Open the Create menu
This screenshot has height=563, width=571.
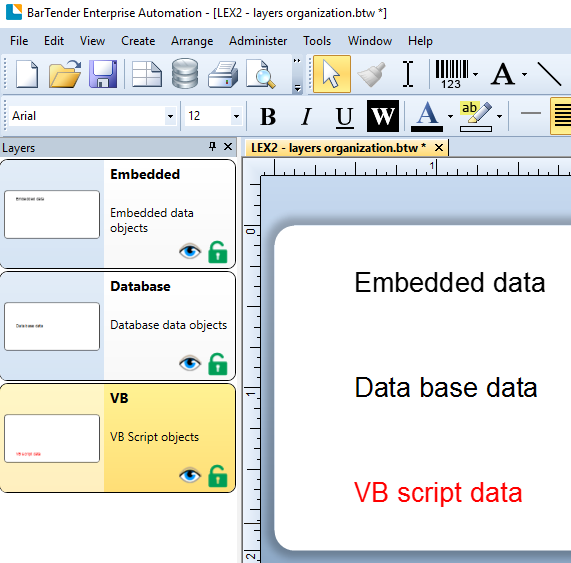138,41
